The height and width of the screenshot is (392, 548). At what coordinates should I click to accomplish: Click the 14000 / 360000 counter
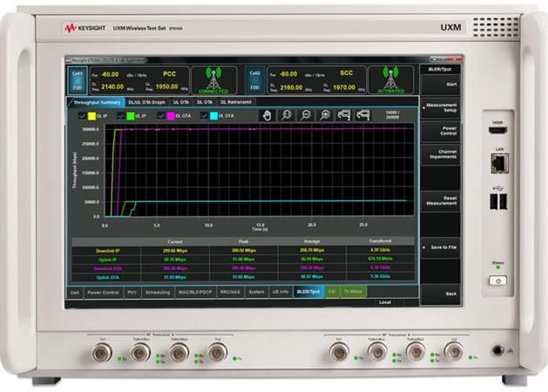pos(392,115)
